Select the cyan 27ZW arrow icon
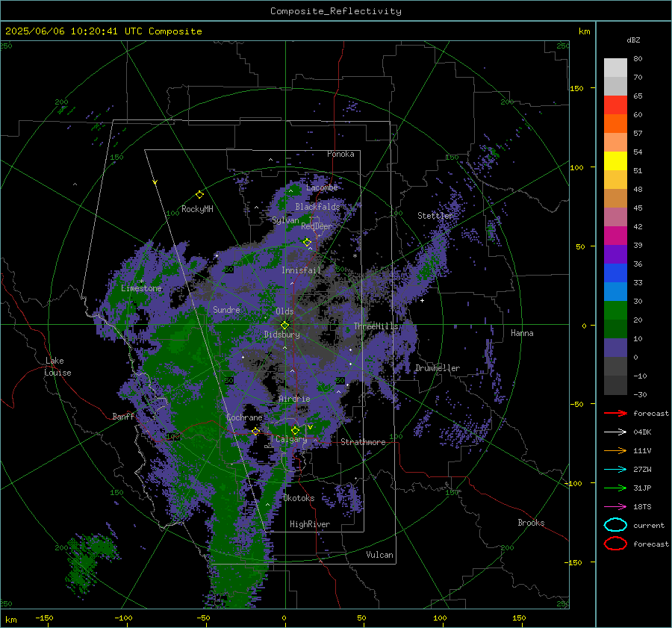The height and width of the screenshot is (628, 672). (615, 470)
